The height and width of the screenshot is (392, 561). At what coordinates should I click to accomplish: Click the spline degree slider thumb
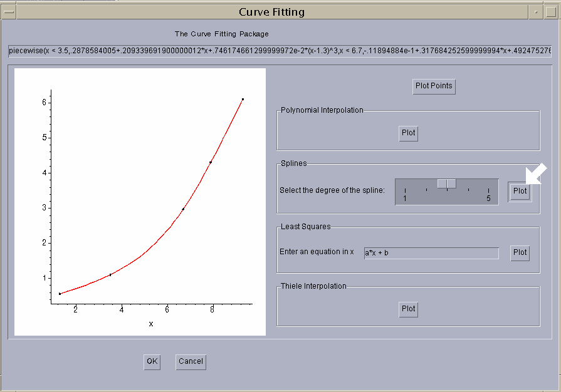(x=446, y=183)
